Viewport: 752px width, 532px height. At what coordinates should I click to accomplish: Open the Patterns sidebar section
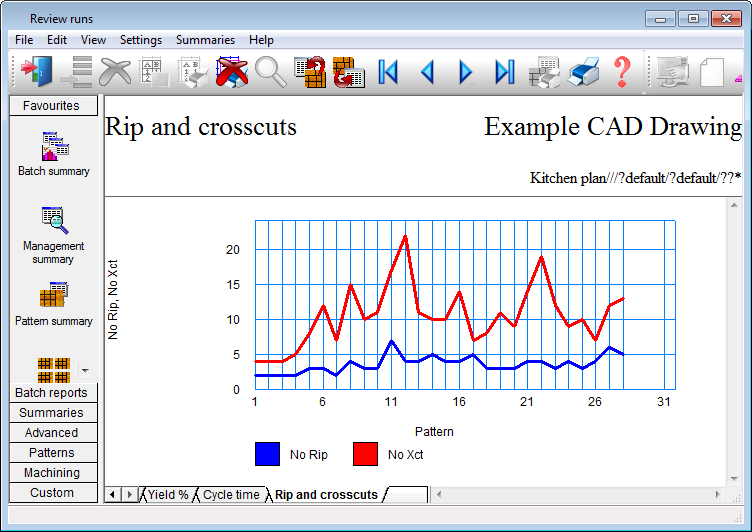click(x=53, y=453)
